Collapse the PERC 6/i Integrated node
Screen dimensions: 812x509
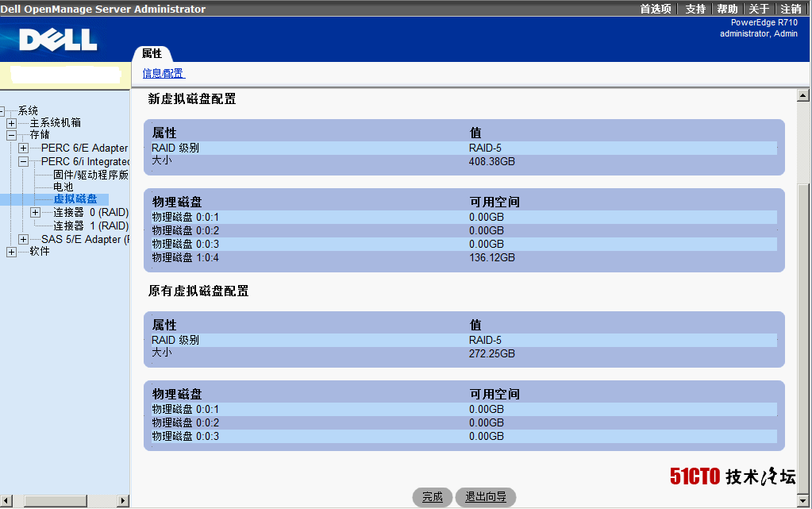pos(23,162)
